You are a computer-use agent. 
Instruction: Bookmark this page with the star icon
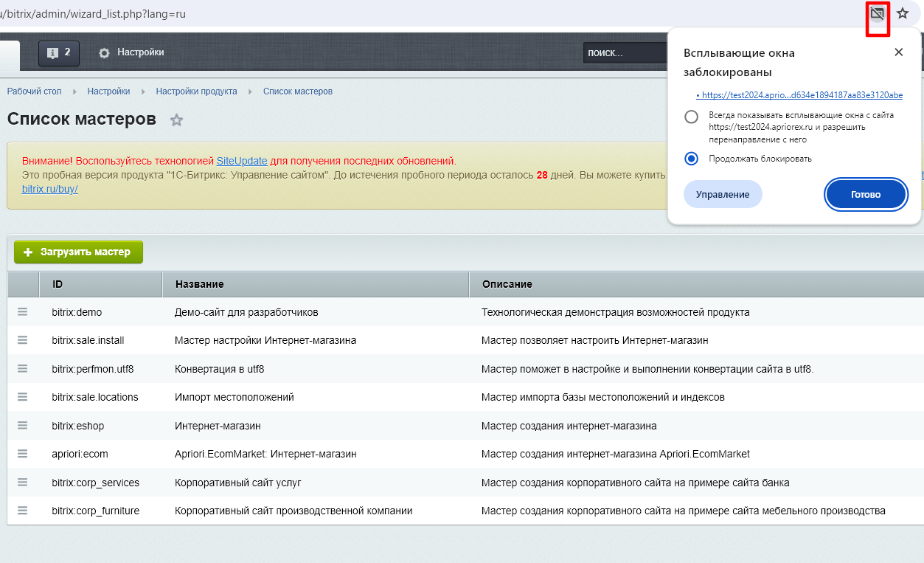click(x=903, y=14)
